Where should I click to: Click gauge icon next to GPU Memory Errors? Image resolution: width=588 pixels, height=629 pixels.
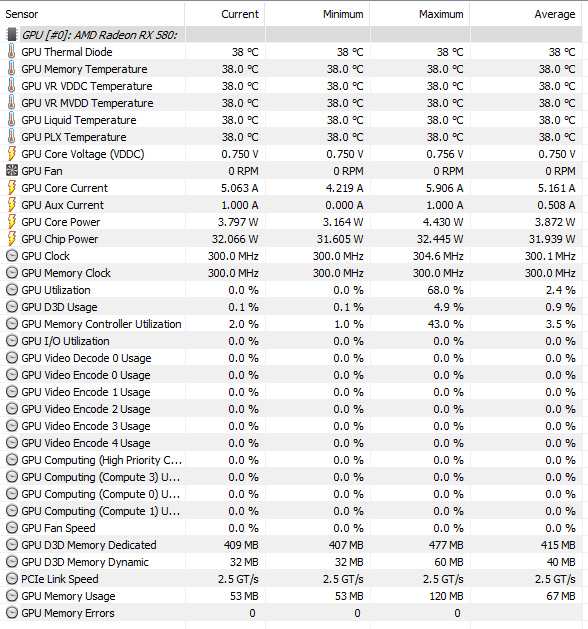pyautogui.click(x=12, y=613)
